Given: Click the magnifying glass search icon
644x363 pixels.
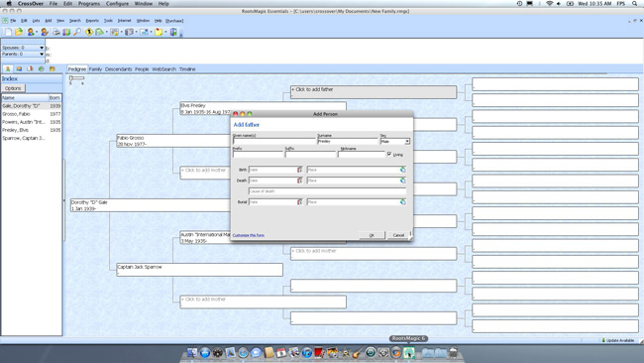Looking at the screenshot, I should (x=77, y=32).
